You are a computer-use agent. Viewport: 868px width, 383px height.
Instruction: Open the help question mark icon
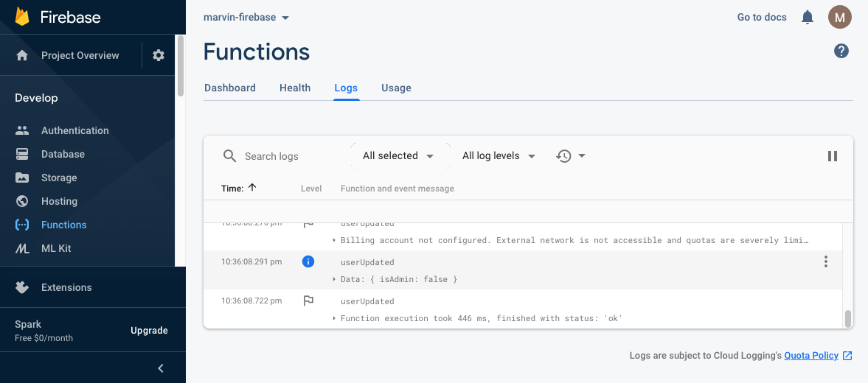(x=841, y=51)
